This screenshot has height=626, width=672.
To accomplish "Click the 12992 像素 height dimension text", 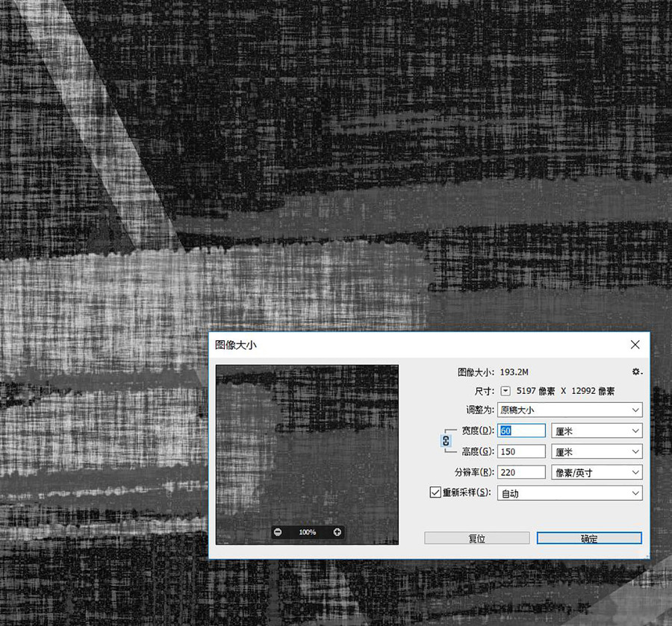I will coord(593,391).
